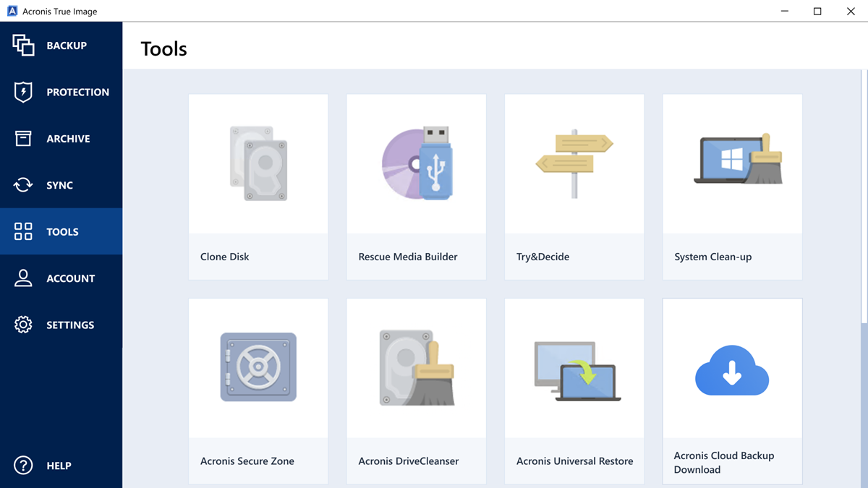This screenshot has height=488, width=868.
Task: Open System Clean-up laptop brush icon
Action: point(732,160)
